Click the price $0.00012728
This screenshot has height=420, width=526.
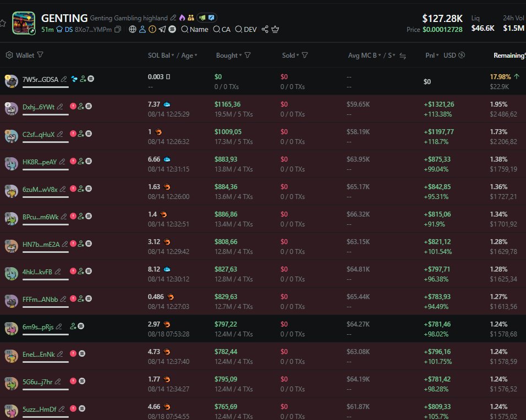point(442,30)
